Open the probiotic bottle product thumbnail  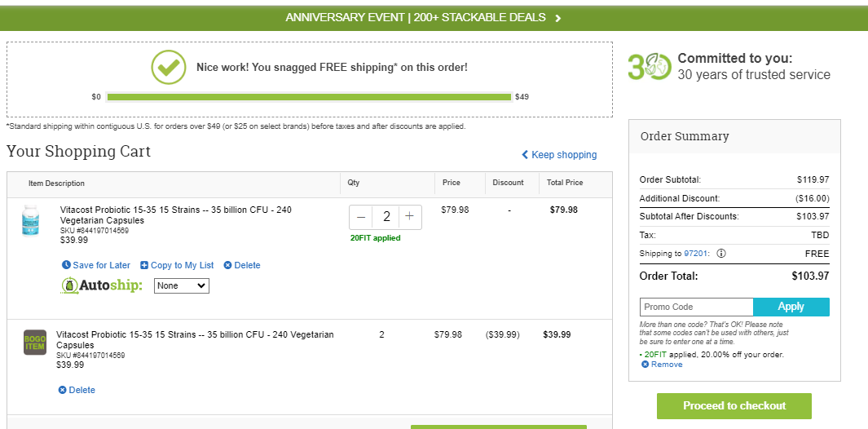coord(30,220)
